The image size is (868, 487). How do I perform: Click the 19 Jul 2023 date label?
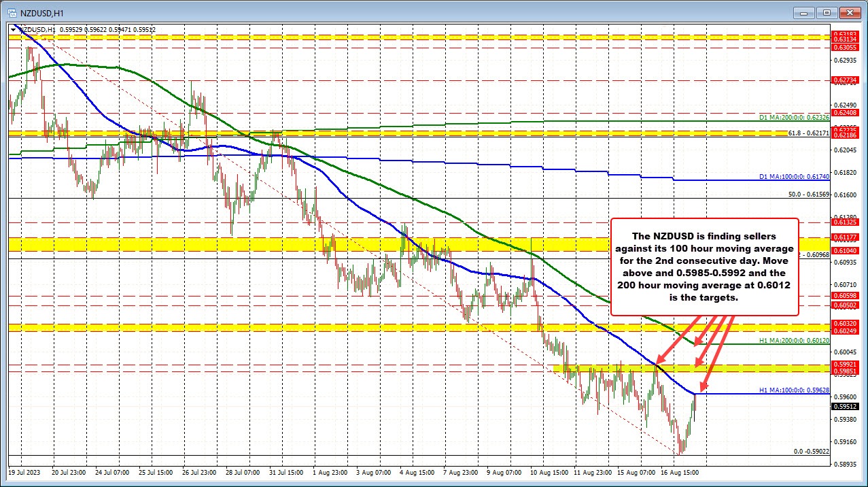click(x=24, y=471)
